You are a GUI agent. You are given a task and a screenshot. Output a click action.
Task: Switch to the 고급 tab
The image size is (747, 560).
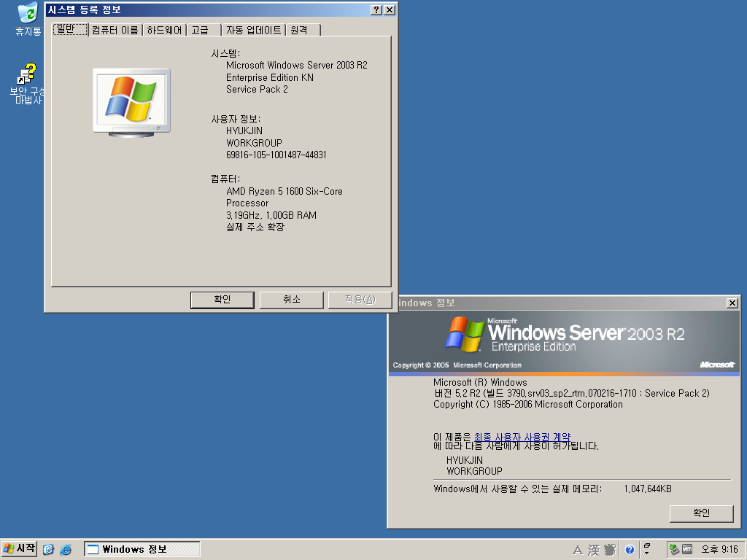click(x=204, y=30)
